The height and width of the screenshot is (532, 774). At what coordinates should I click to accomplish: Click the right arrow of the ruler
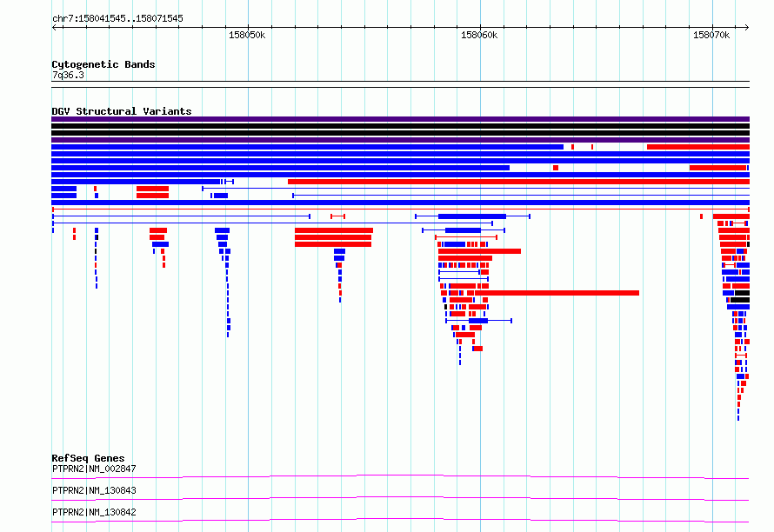coord(747,27)
